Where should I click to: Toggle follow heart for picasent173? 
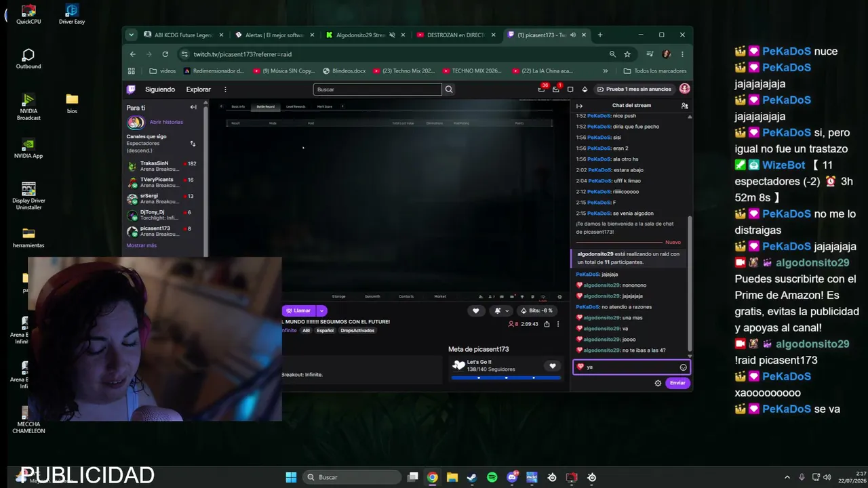(x=475, y=310)
